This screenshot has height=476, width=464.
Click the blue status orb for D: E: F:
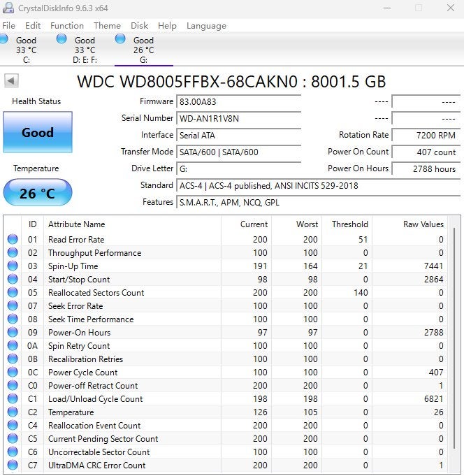(61, 38)
